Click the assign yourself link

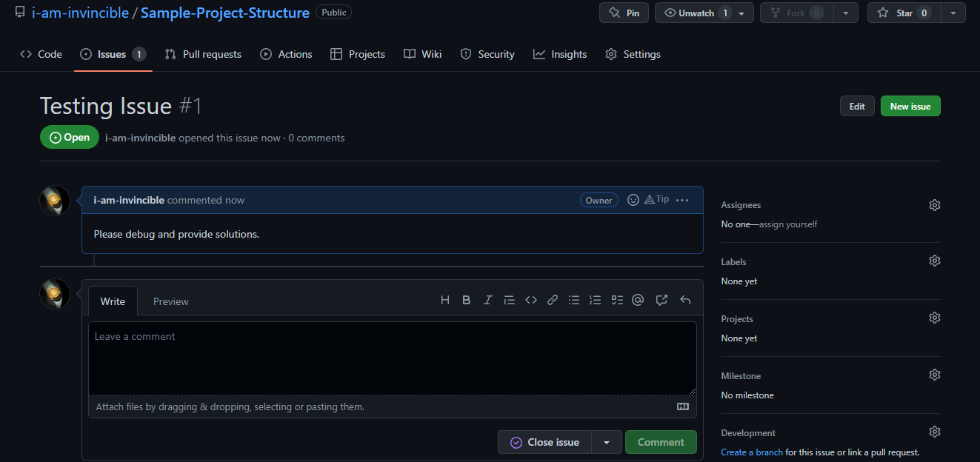(788, 224)
